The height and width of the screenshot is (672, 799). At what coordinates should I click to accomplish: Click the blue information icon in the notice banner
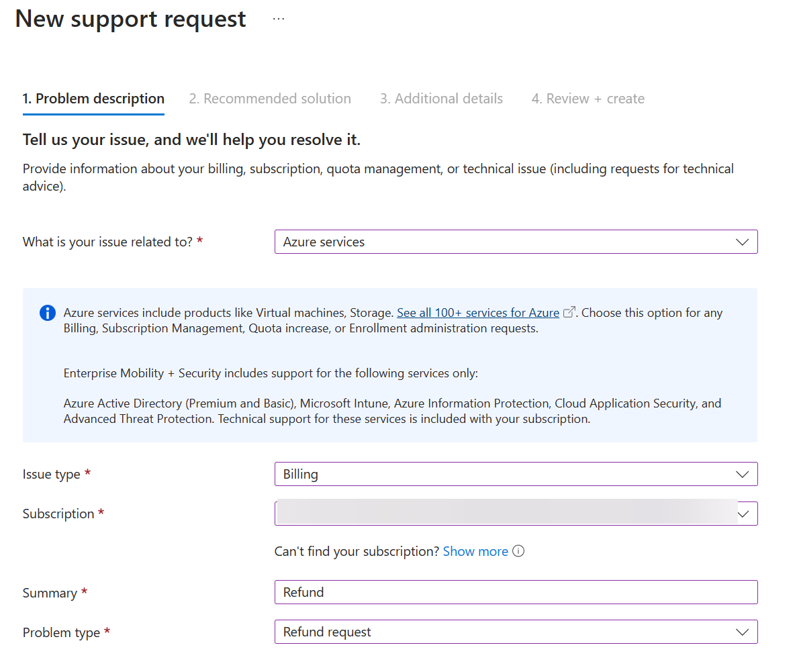(x=47, y=312)
